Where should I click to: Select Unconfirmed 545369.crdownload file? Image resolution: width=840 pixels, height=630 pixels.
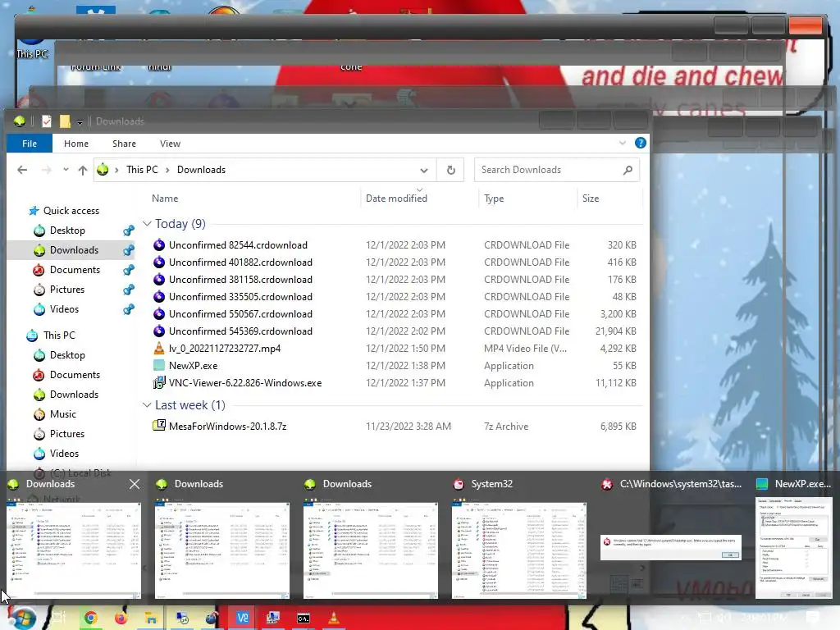(x=240, y=331)
